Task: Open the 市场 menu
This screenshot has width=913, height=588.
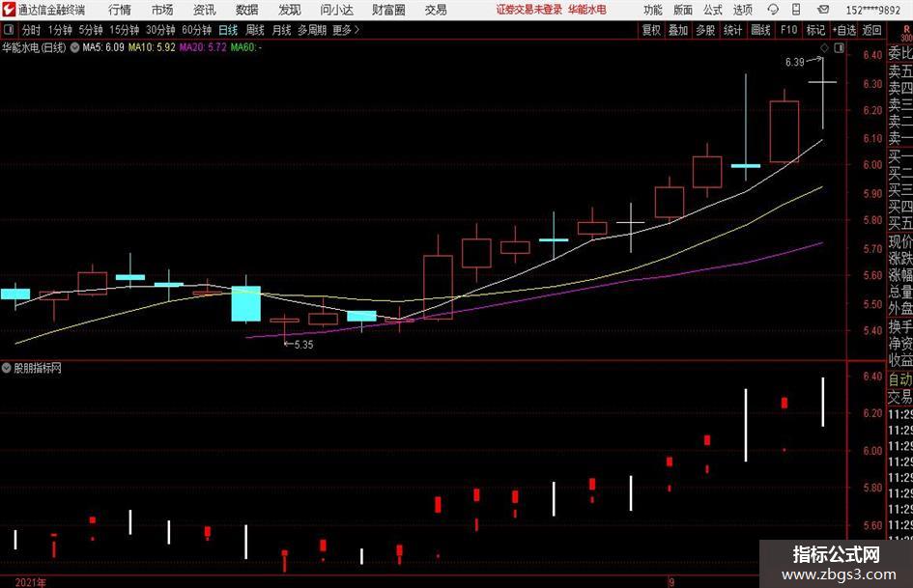Action: point(162,10)
